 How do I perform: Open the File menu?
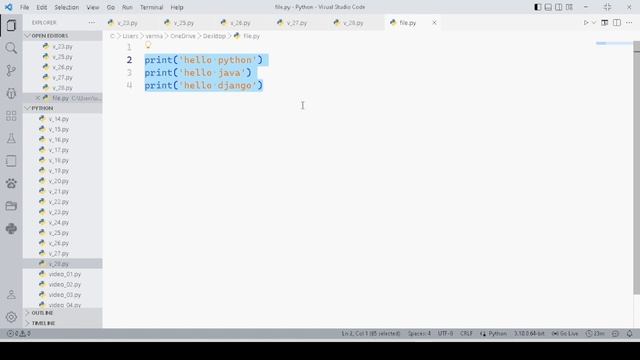pos(24,7)
